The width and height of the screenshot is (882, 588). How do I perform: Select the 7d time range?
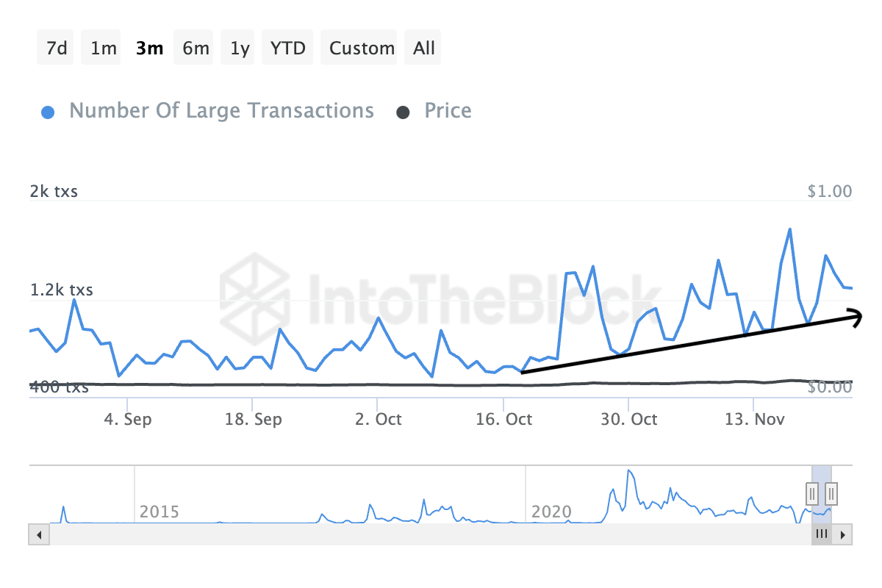(x=57, y=49)
